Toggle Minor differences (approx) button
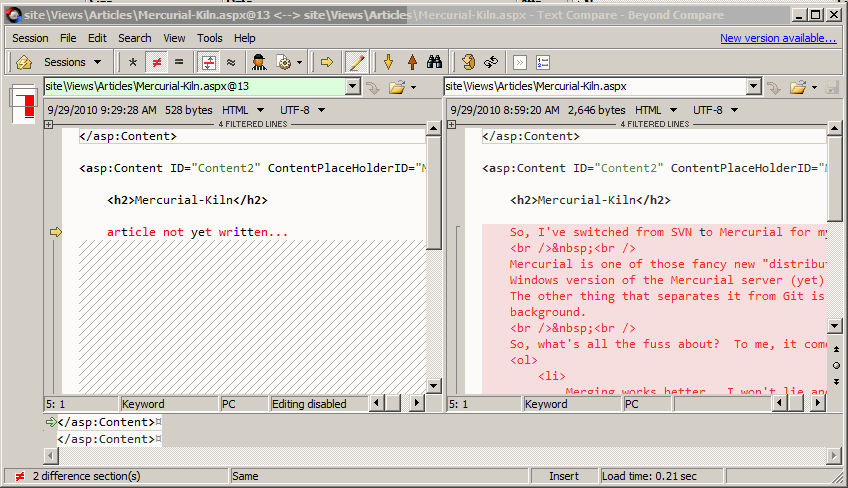The height and width of the screenshot is (488, 848). click(231, 62)
